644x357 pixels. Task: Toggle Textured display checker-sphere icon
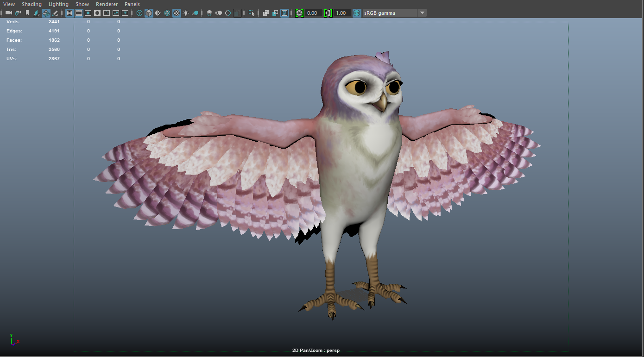(177, 13)
